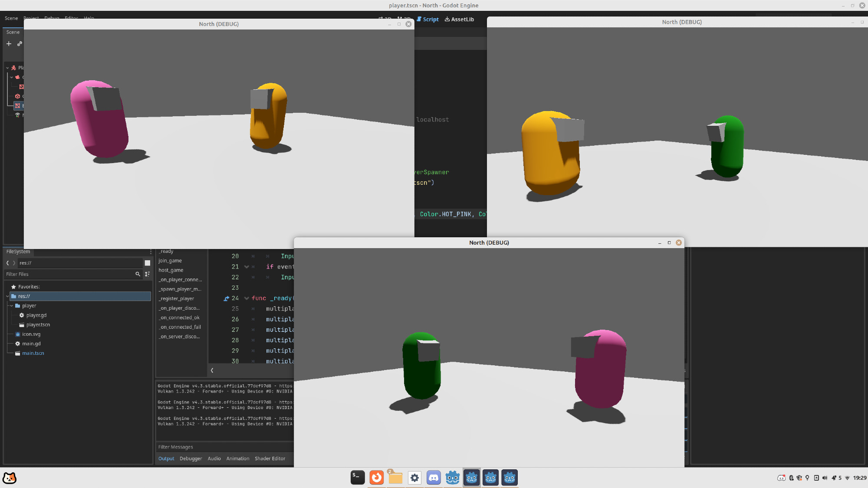The height and width of the screenshot is (488, 868).
Task: Click the volume icon in system tray
Action: pos(825,478)
